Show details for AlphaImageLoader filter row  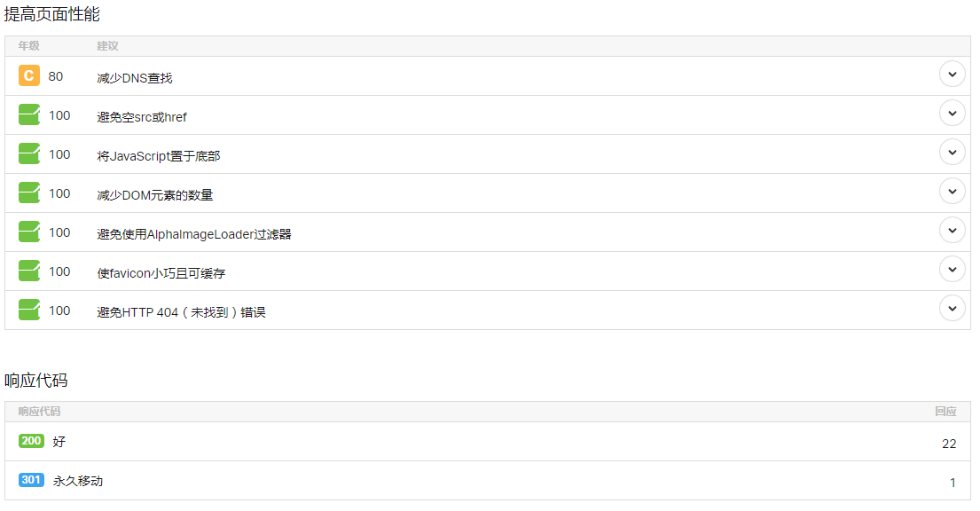click(x=952, y=231)
